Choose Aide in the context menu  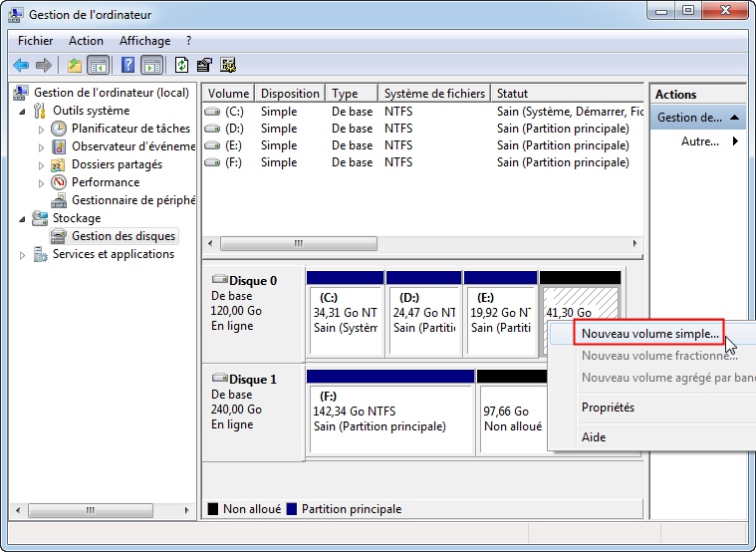[594, 437]
